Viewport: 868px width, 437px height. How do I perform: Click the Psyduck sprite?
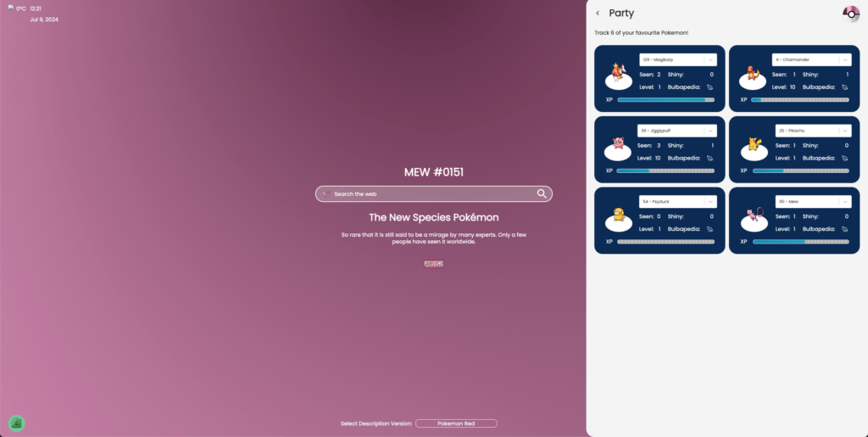tap(620, 215)
